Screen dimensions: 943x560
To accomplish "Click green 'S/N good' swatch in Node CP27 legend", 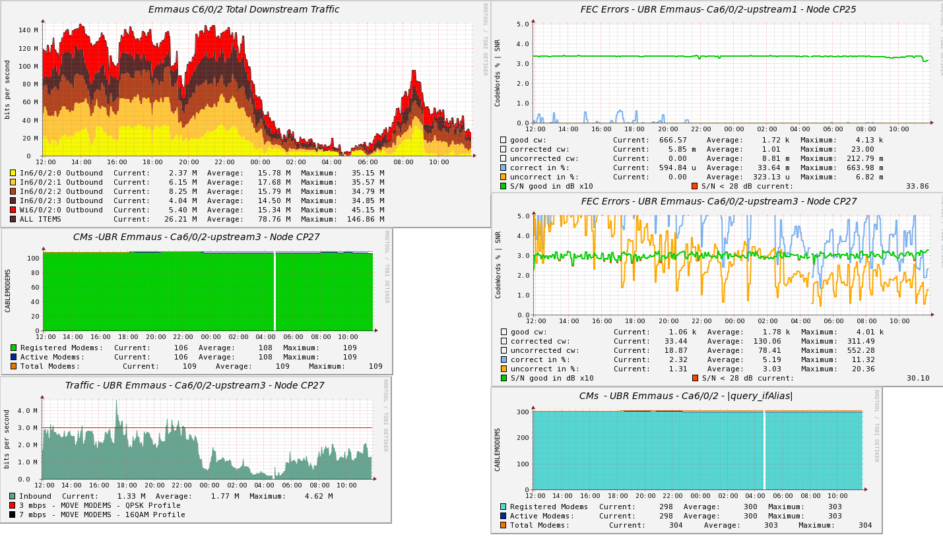I will pos(504,378).
